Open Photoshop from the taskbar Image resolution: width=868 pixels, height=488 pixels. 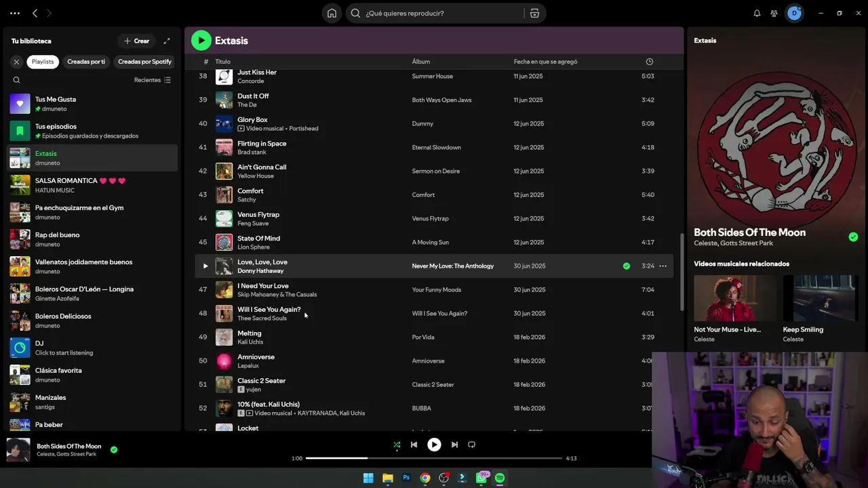click(406, 478)
